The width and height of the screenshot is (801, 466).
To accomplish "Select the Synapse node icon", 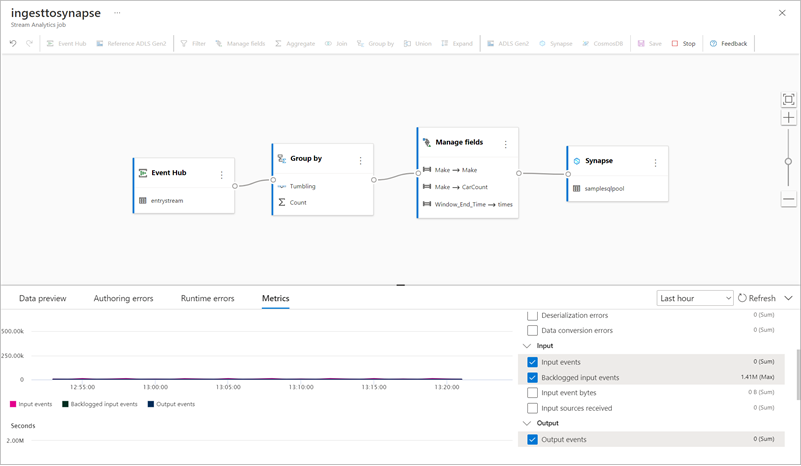I will point(577,160).
